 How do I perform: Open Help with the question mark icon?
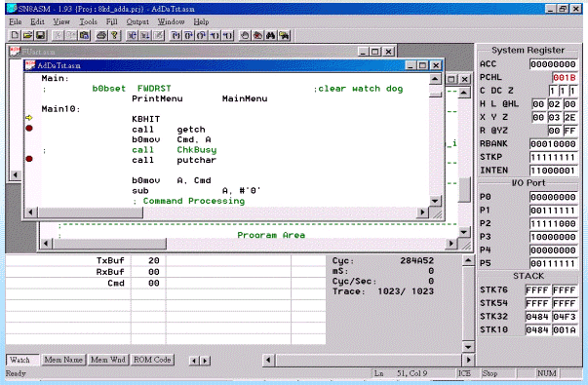tap(114, 35)
